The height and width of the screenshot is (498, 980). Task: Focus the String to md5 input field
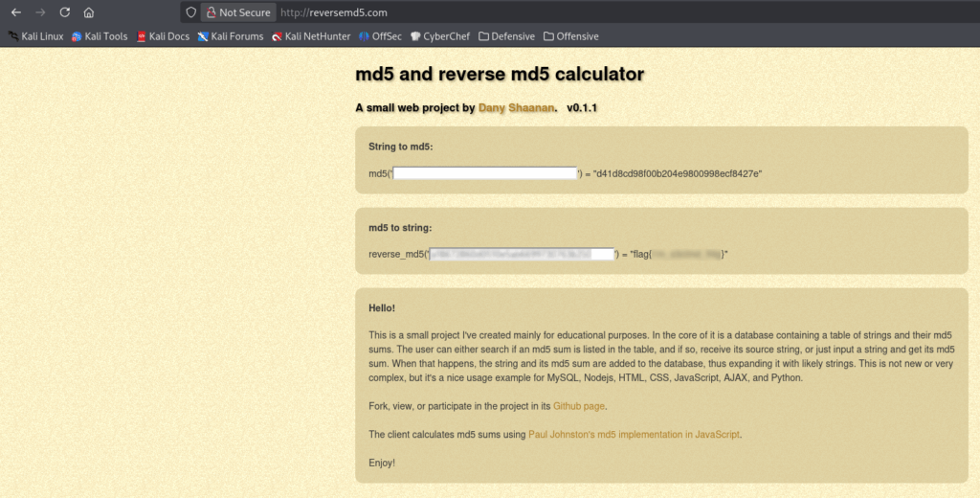coord(485,173)
